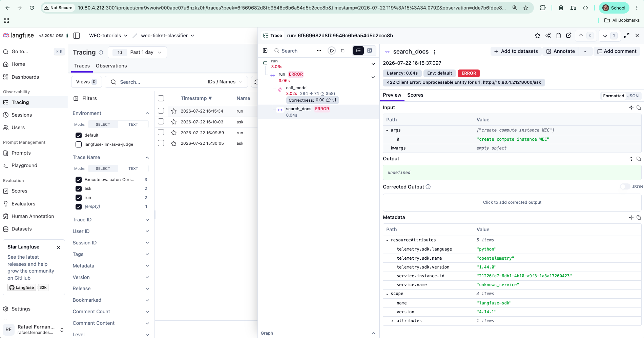The width and height of the screenshot is (644, 338).
Task: Open the WEC-tutorials organization dropdown
Action: [108, 36]
